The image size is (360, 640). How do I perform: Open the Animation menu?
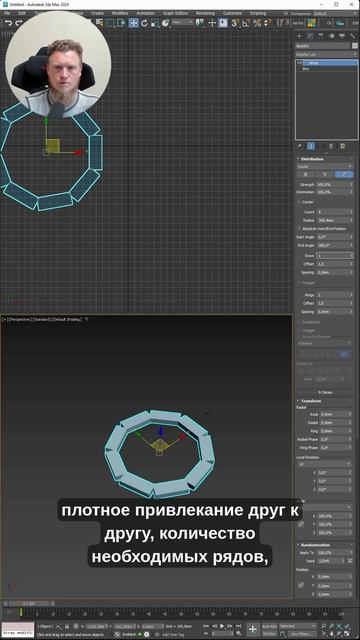point(145,13)
